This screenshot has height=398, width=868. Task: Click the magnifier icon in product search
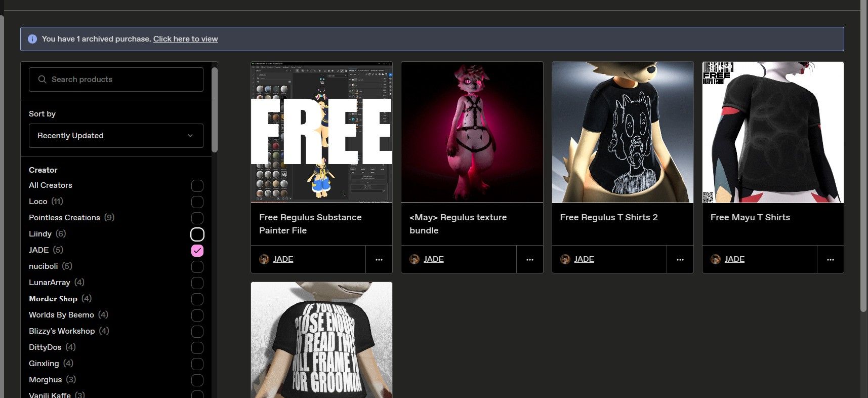click(x=42, y=79)
